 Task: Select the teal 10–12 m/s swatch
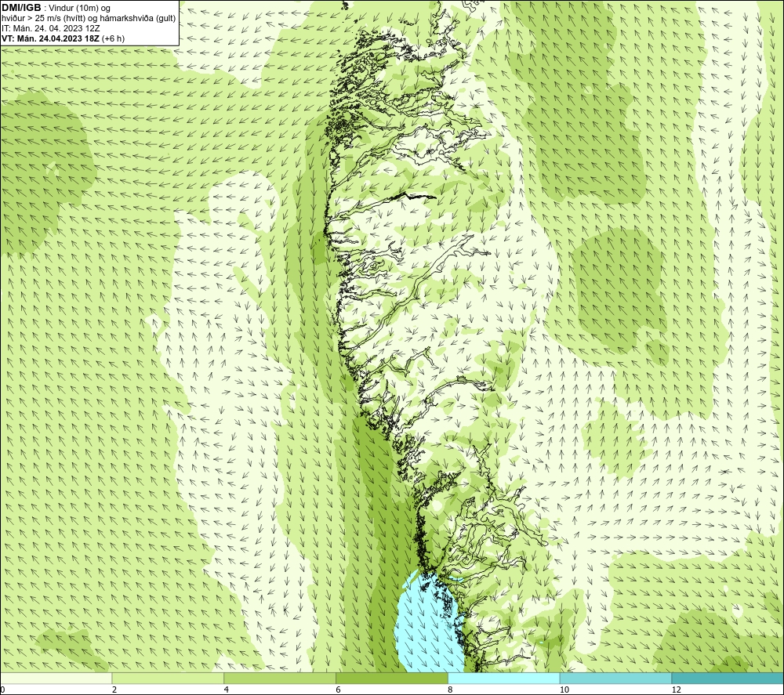616,678
